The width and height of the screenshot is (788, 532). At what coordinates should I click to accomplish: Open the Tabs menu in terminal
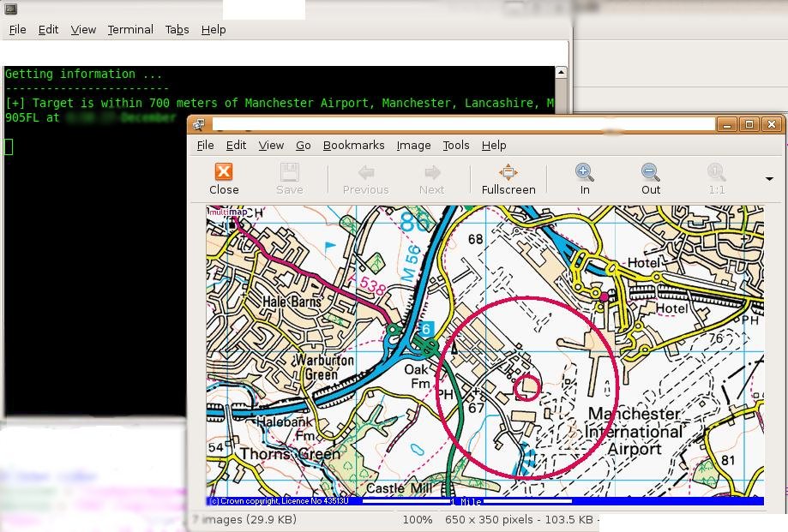177,30
